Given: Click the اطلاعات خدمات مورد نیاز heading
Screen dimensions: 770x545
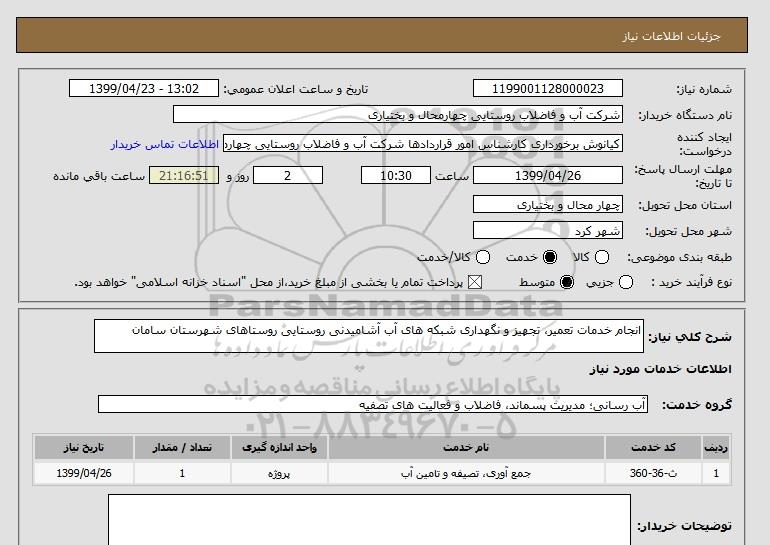Looking at the screenshot, I should 660,369.
